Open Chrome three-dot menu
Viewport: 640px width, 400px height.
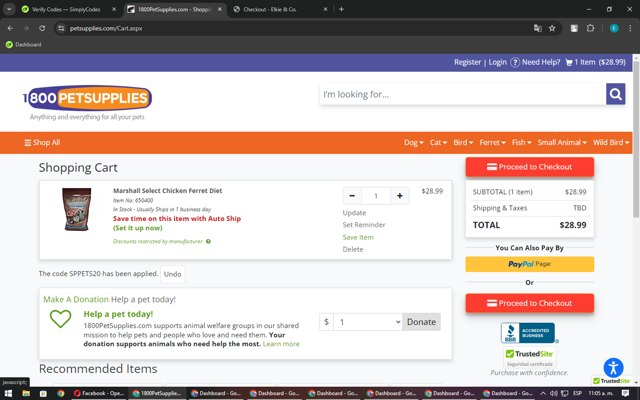[x=630, y=28]
